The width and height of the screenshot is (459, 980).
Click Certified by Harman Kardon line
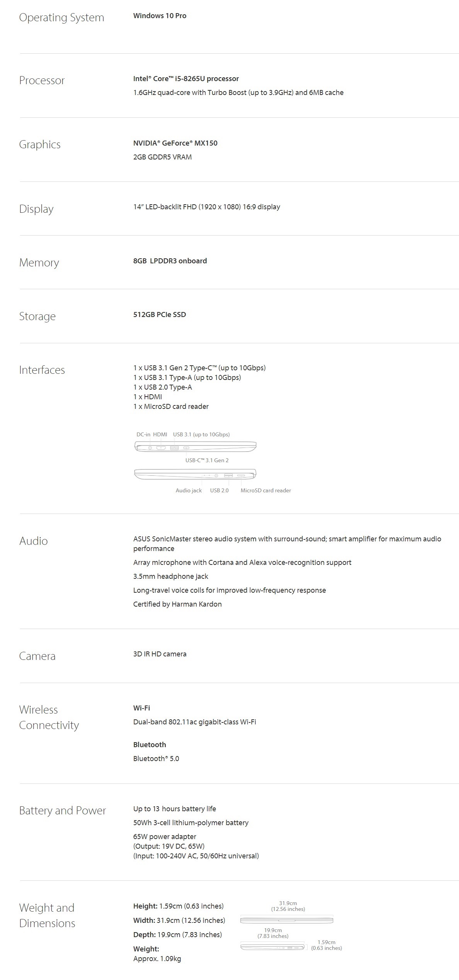click(x=177, y=604)
